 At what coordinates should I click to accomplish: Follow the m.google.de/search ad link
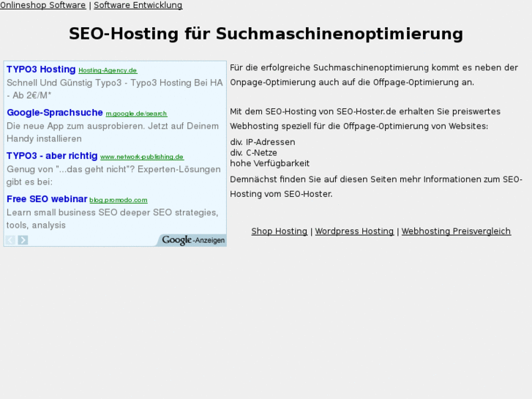pos(136,113)
